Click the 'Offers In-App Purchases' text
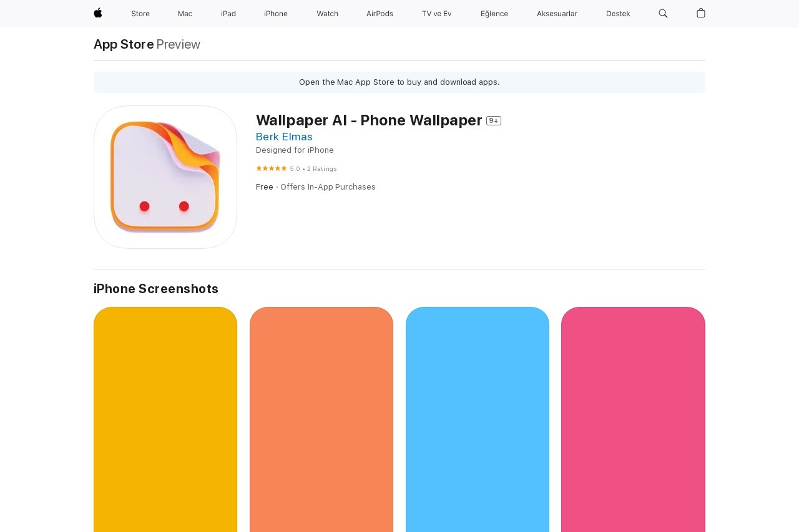This screenshot has height=532, width=799. point(328,187)
